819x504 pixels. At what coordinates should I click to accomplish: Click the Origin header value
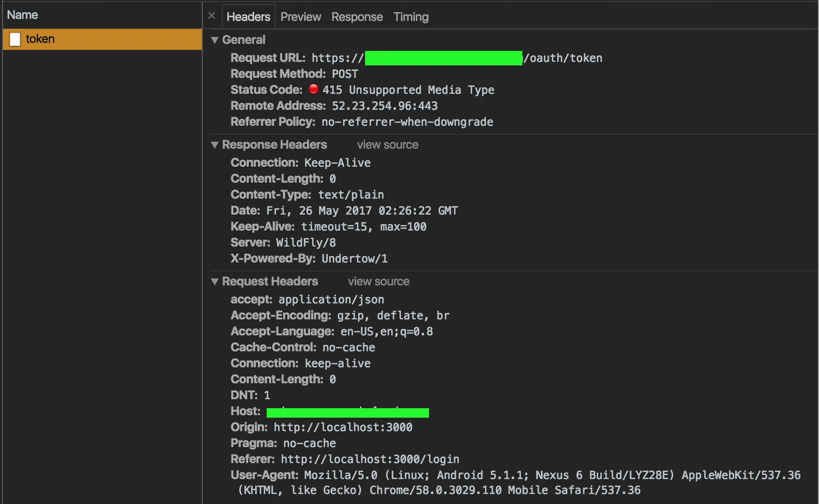point(343,427)
